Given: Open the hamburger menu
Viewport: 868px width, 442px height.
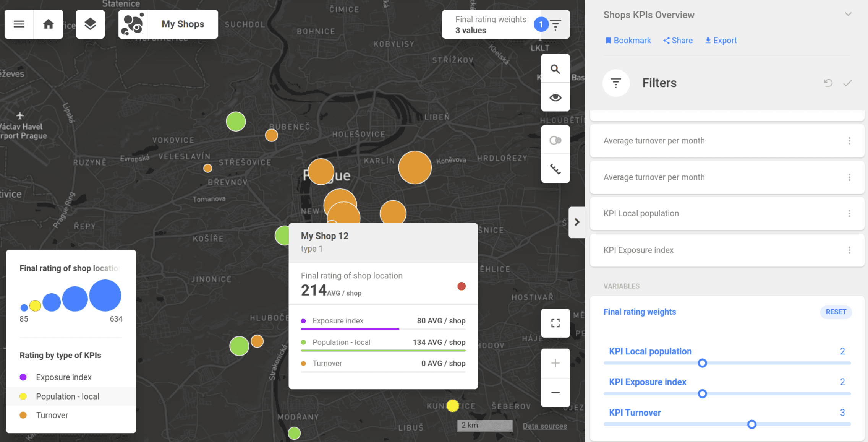Looking at the screenshot, I should [18, 24].
